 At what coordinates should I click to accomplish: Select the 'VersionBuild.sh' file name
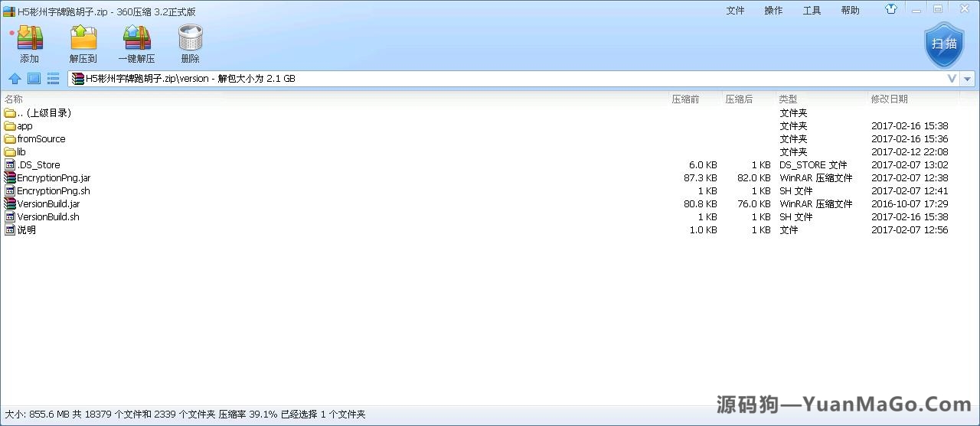48,216
